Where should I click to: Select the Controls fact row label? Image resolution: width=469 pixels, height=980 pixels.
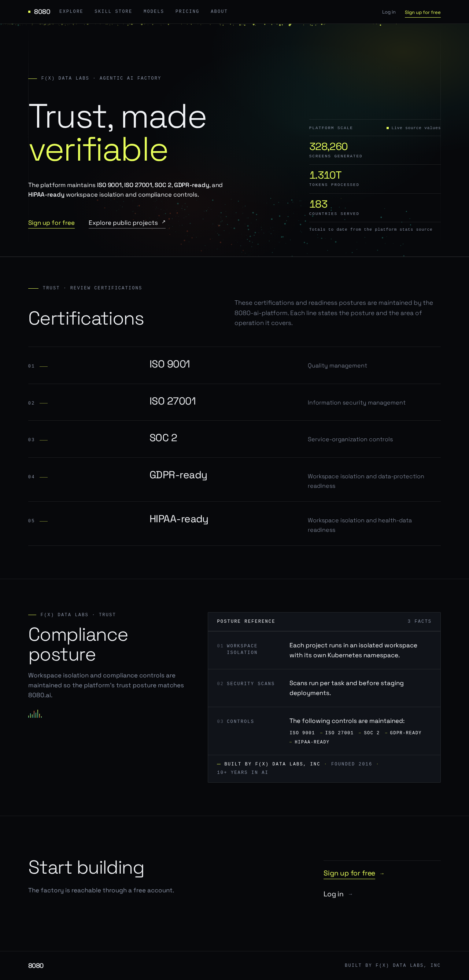240,721
